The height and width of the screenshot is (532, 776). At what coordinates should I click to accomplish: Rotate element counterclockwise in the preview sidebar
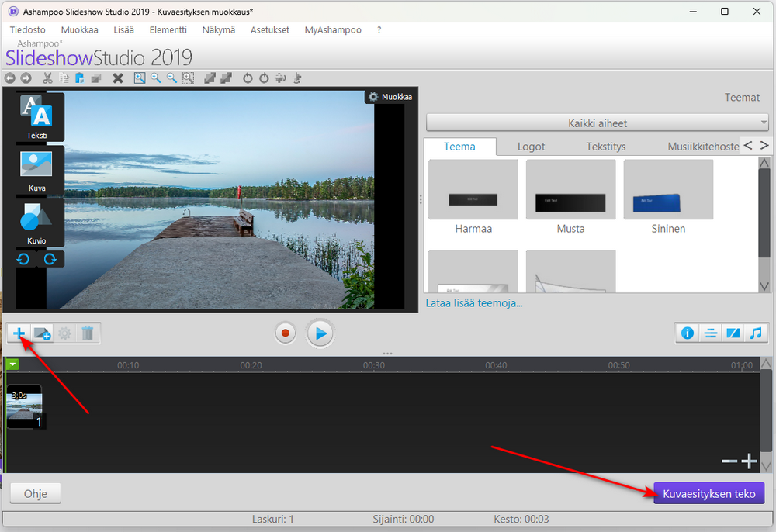23,259
